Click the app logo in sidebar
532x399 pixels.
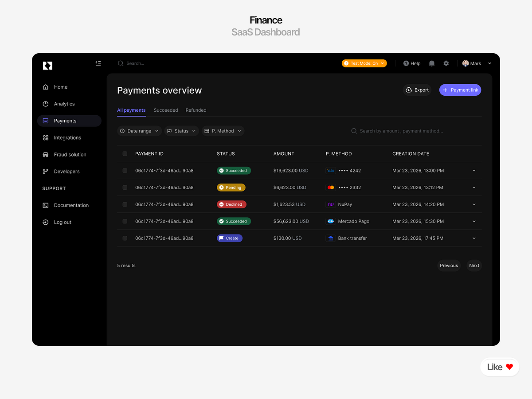[47, 66]
